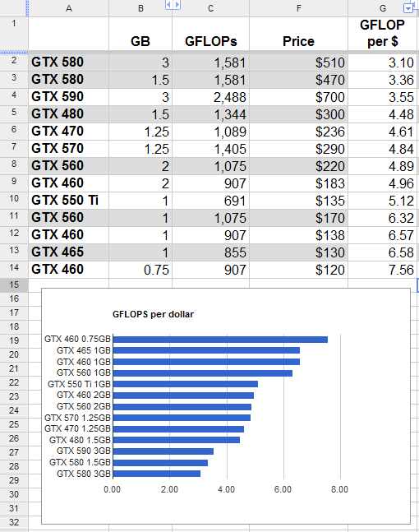Click the $470 price cell
This screenshot has height=532, width=419.
point(299,80)
